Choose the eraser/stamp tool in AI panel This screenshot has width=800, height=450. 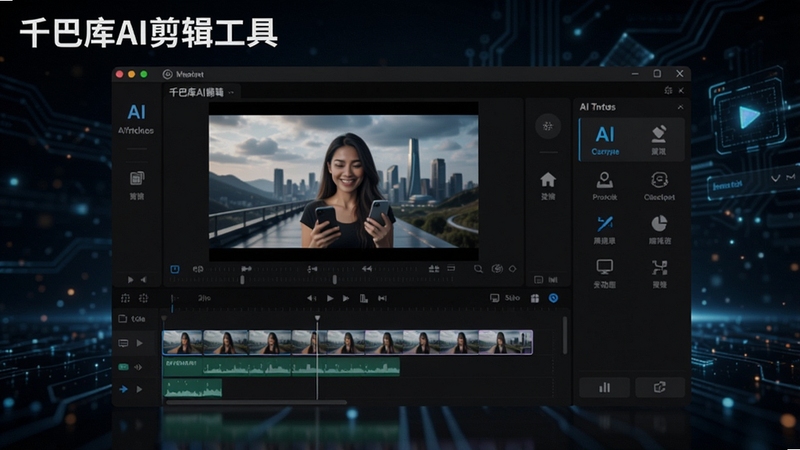point(659,134)
